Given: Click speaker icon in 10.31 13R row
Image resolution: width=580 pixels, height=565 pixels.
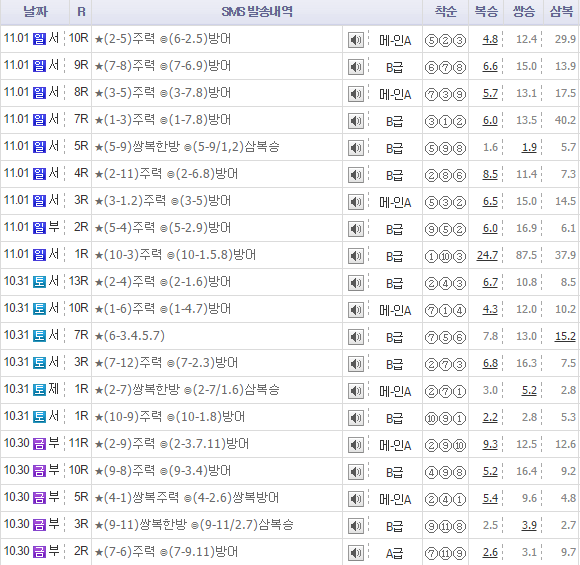Looking at the screenshot, I should [356, 283].
